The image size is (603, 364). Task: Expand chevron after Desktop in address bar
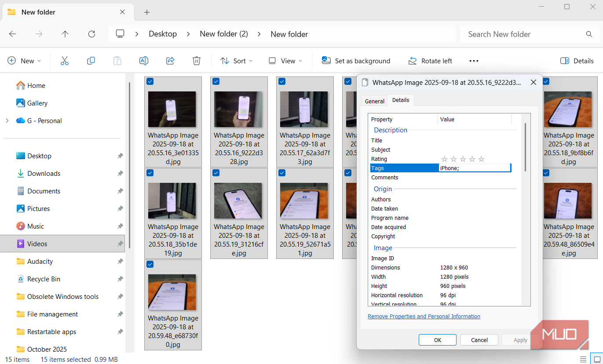pyautogui.click(x=188, y=34)
